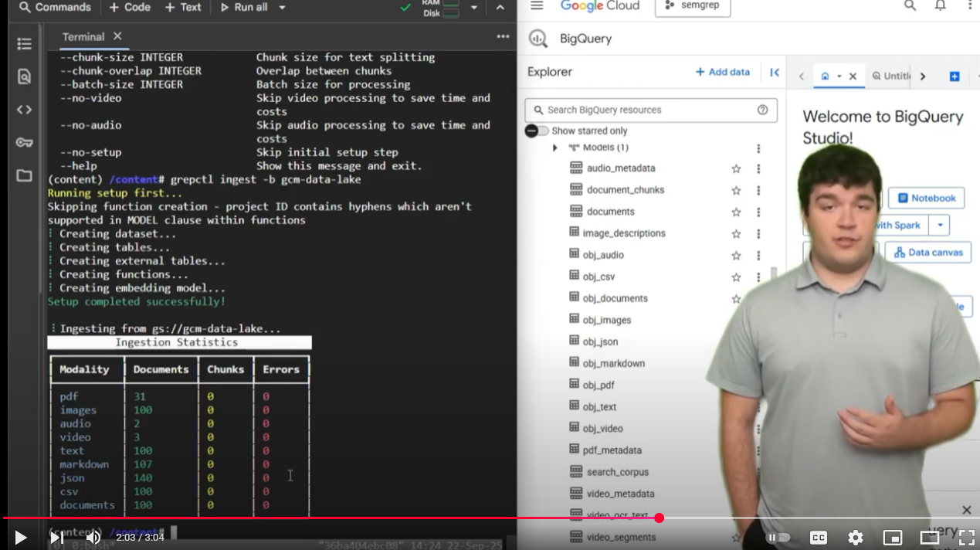Image resolution: width=980 pixels, height=550 pixels.
Task: Open more options in the Terminal panel
Action: (x=503, y=36)
